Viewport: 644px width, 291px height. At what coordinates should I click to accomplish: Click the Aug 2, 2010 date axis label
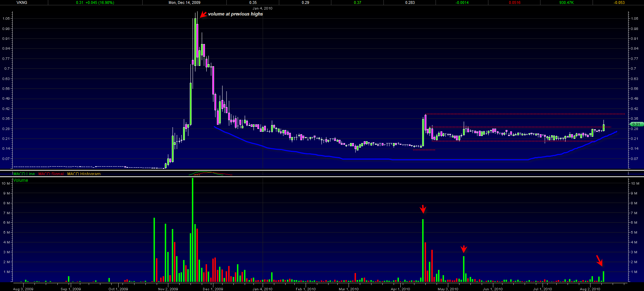pyautogui.click(x=590, y=289)
